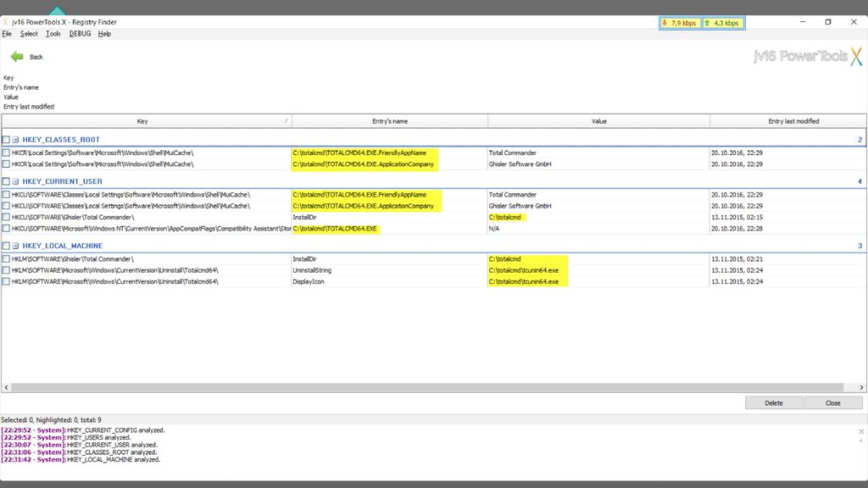
Task: Click the count 4 of HKEY_CURRENT_USER group
Action: point(860,181)
